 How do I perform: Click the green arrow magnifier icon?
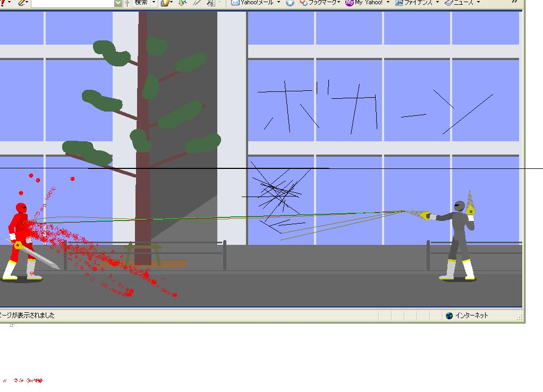182,3
